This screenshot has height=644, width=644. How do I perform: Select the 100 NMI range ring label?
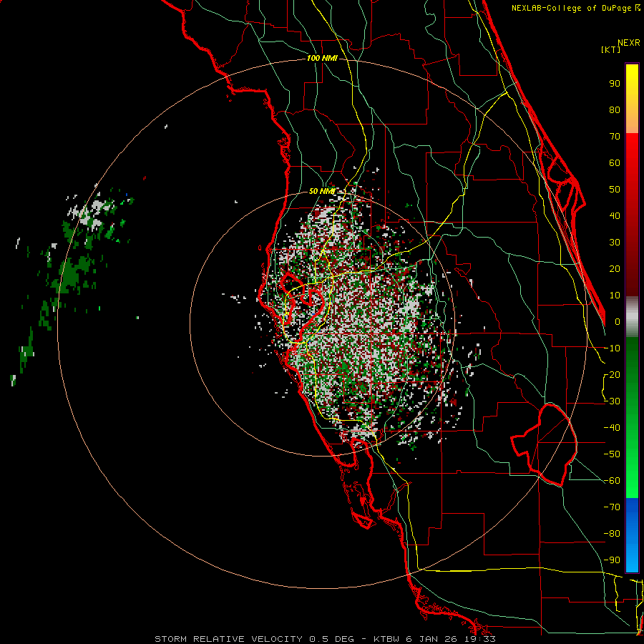tap(322, 59)
